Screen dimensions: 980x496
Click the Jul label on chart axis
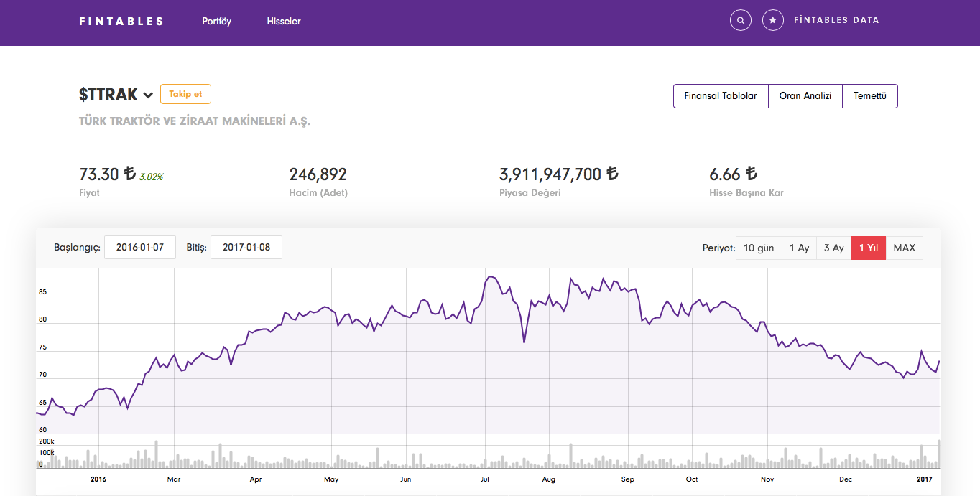tap(485, 479)
